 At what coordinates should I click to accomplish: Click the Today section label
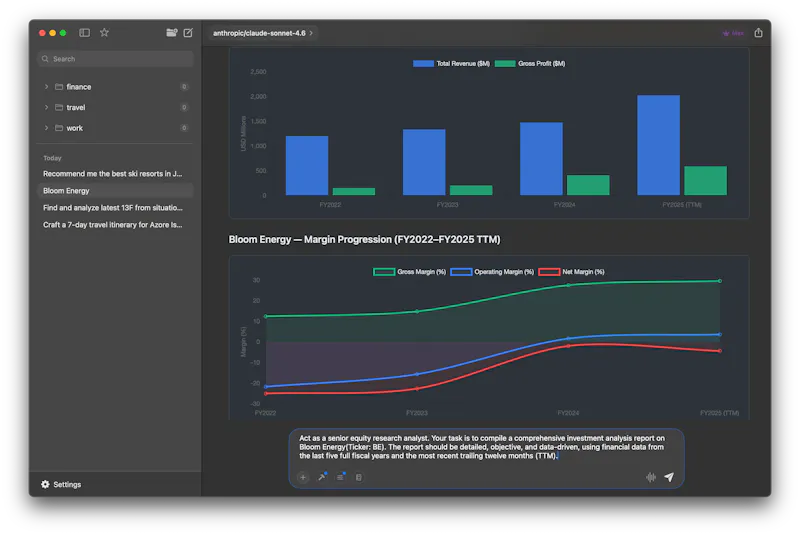click(x=52, y=158)
